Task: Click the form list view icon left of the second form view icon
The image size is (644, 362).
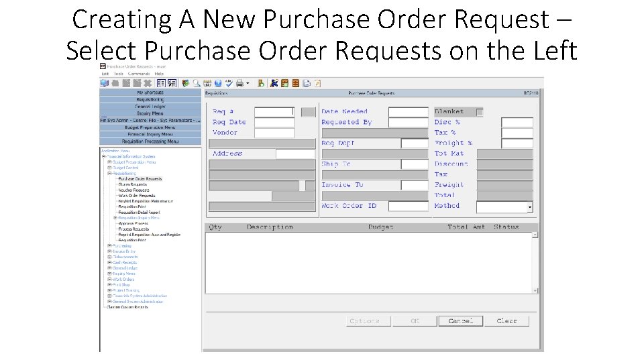Action: pos(161,83)
